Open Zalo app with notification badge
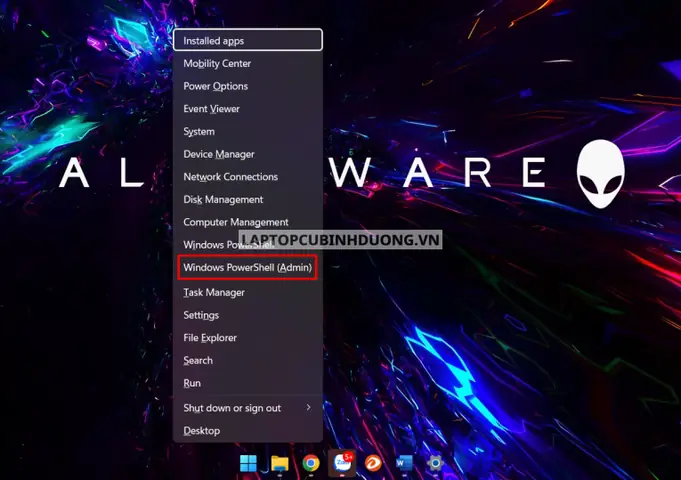This screenshot has height=480, width=681. pyautogui.click(x=342, y=463)
